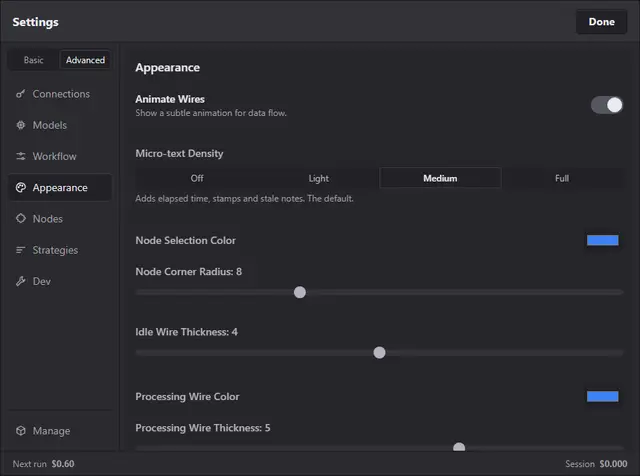Open the Nodes settings section
Viewport: 640px width, 476px height.
click(x=60, y=218)
